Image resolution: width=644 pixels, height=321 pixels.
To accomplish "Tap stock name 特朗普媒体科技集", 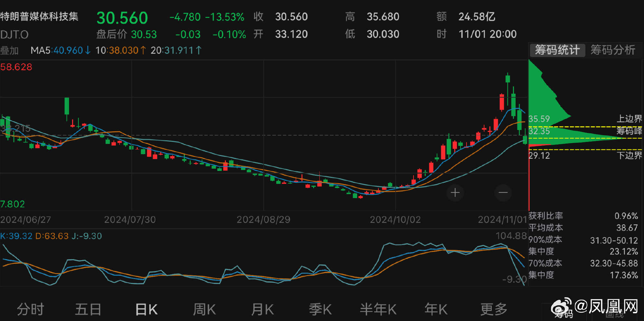I will 39,16.
